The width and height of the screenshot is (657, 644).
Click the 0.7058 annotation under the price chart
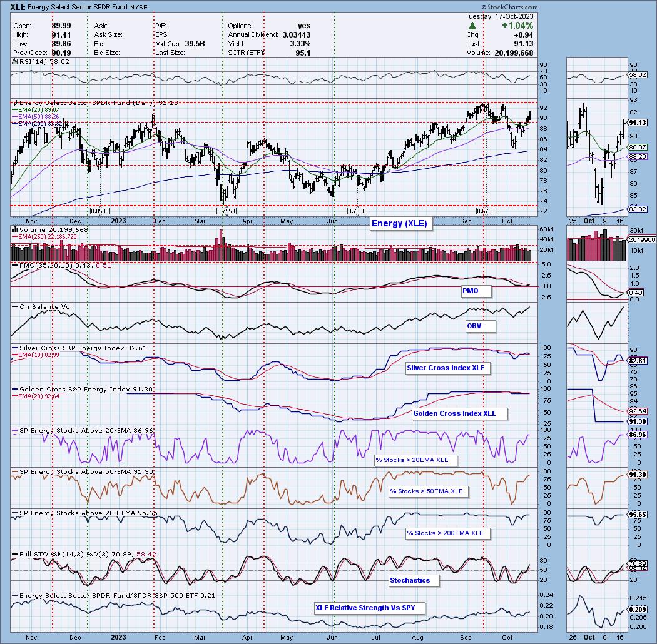pos(357,211)
